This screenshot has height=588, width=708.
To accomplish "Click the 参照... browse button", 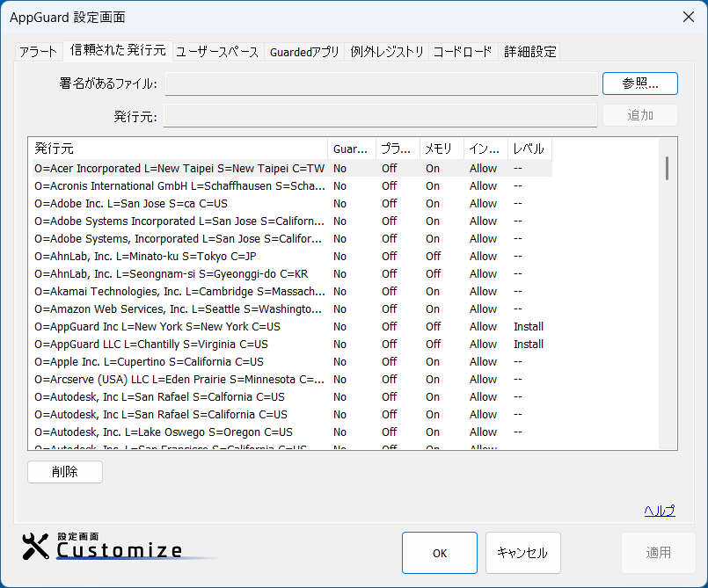I will point(639,83).
